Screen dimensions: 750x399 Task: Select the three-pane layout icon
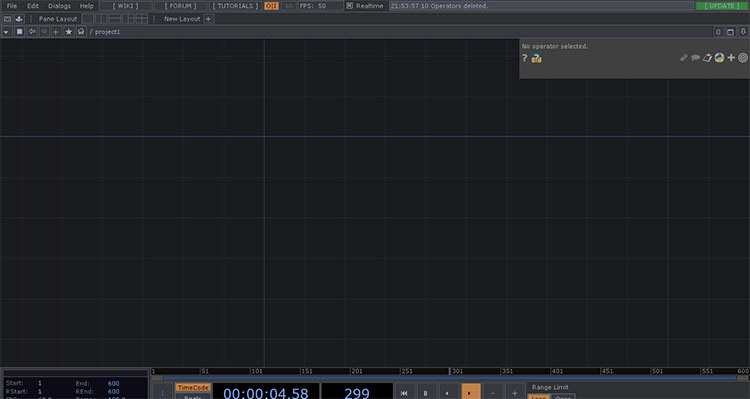point(128,19)
